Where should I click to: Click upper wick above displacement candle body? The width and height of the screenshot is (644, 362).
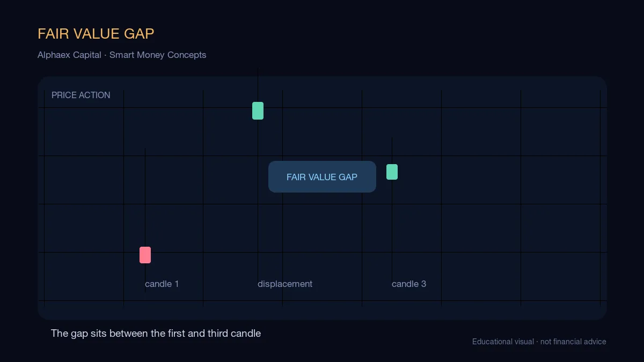(258, 85)
